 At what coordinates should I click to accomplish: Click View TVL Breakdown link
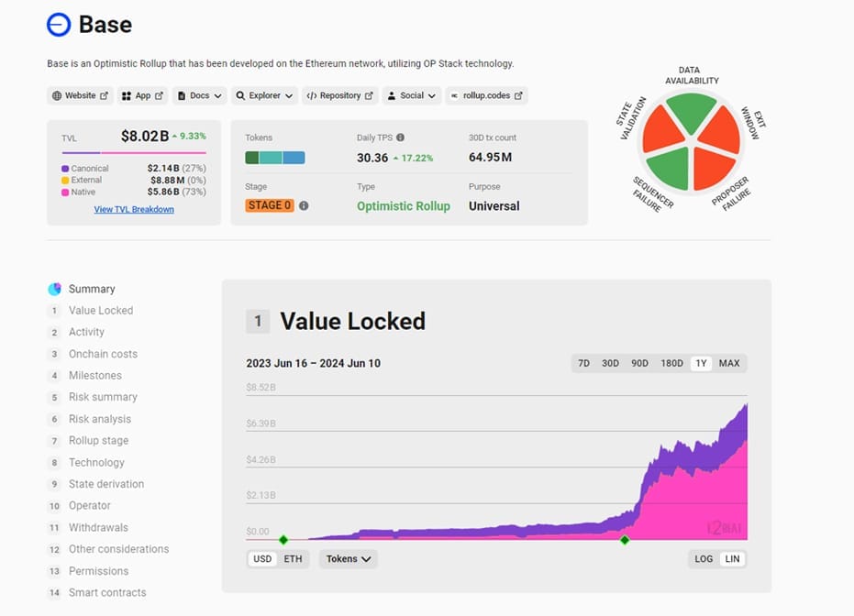134,209
